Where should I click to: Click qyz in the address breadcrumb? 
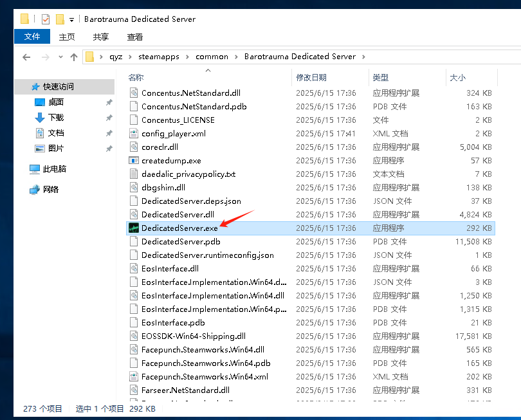pyautogui.click(x=116, y=57)
